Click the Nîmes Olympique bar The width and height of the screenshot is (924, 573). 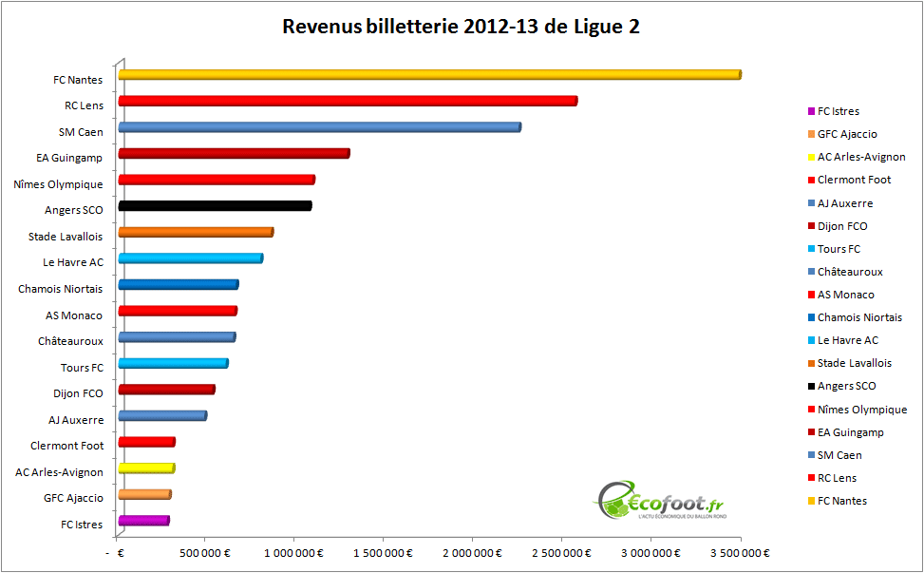(217, 180)
